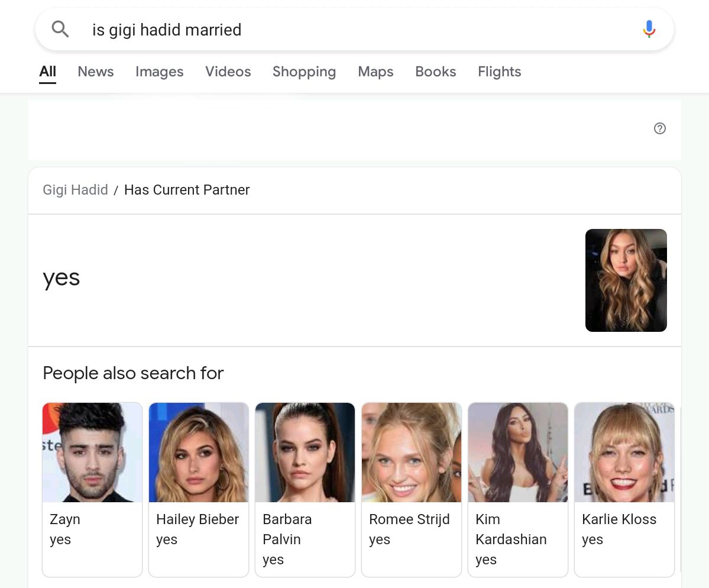Go to the Videos tab

(228, 72)
